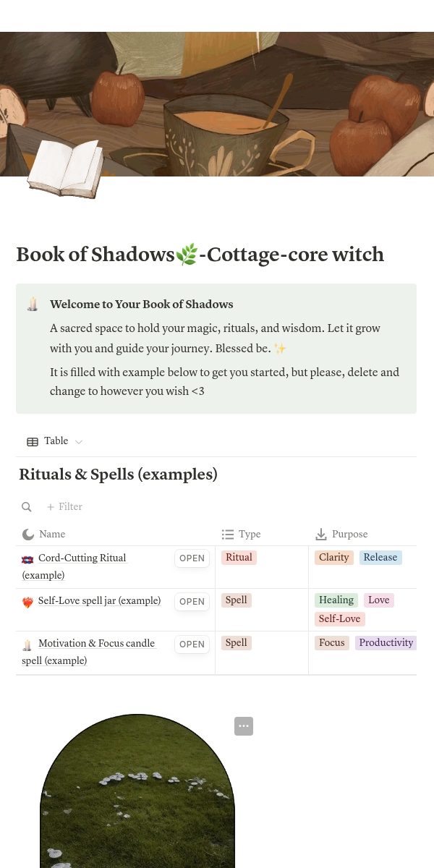Expand the Table view dropdown chevron

tap(79, 442)
